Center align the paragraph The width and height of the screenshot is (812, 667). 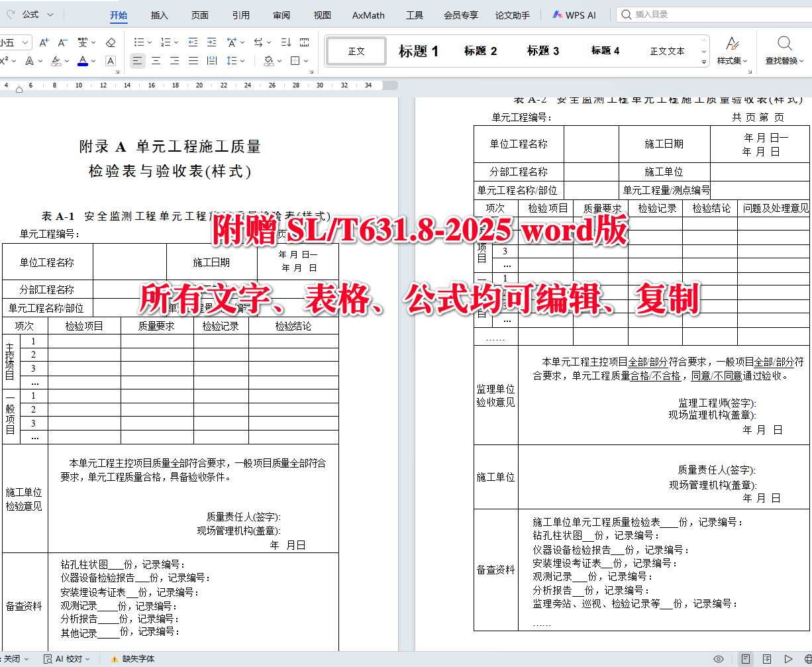(x=156, y=61)
